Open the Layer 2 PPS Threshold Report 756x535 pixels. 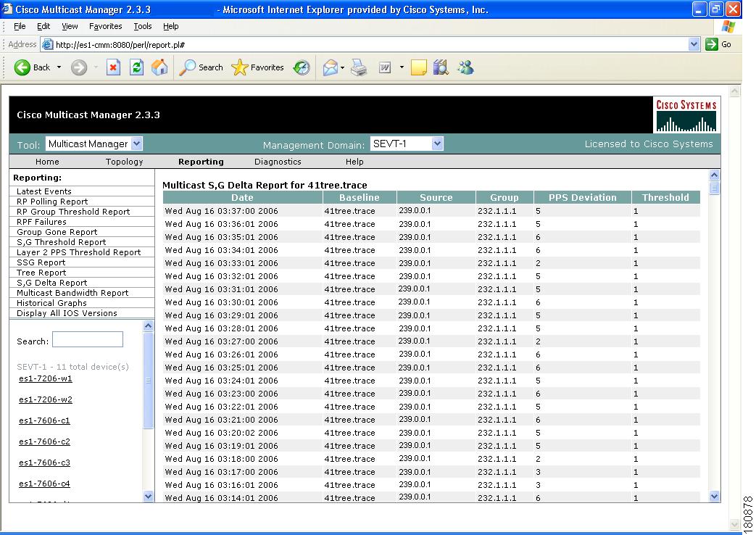click(x=78, y=252)
